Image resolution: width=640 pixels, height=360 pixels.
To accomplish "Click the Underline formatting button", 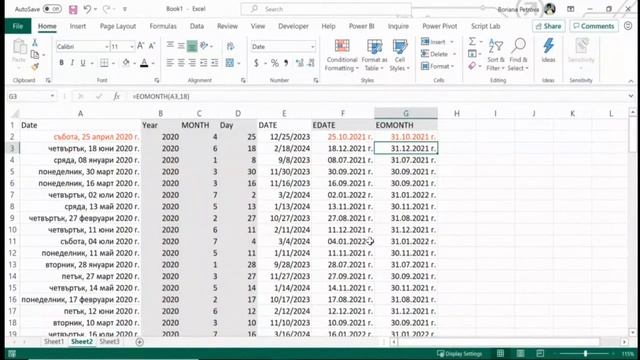I will pos(83,63).
